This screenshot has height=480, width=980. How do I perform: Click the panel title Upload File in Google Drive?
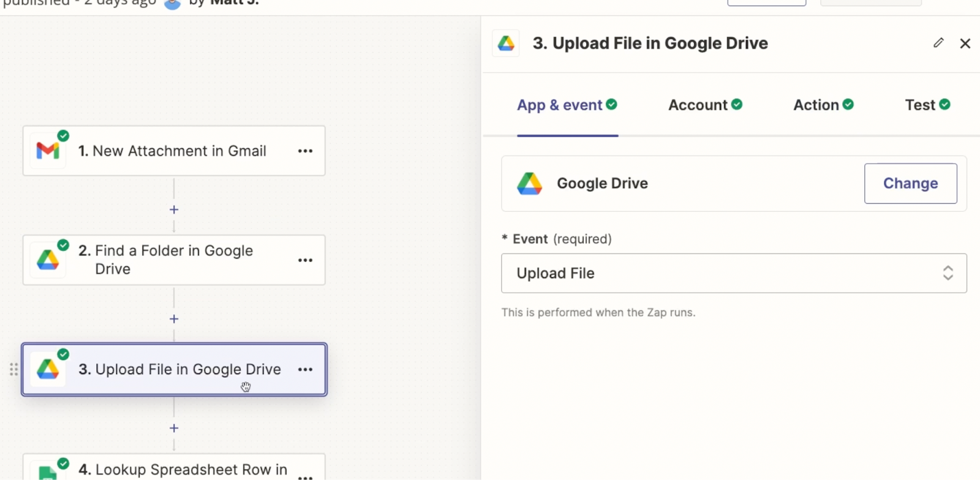[650, 43]
